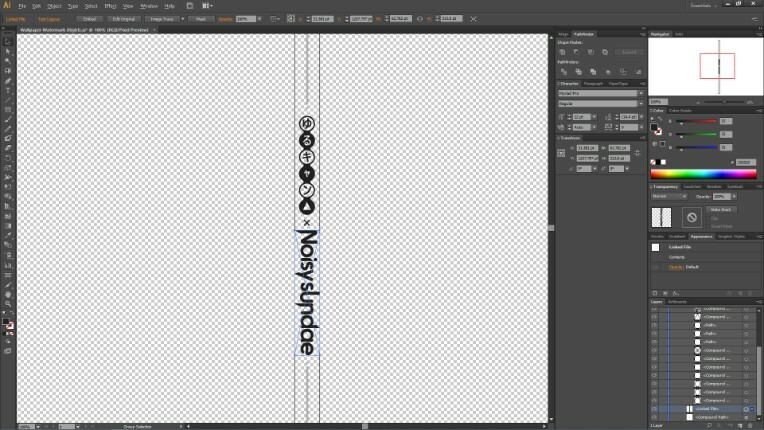Toggle constrain proportions link in Transform panel
The height and width of the screenshot is (430, 764).
637,153
